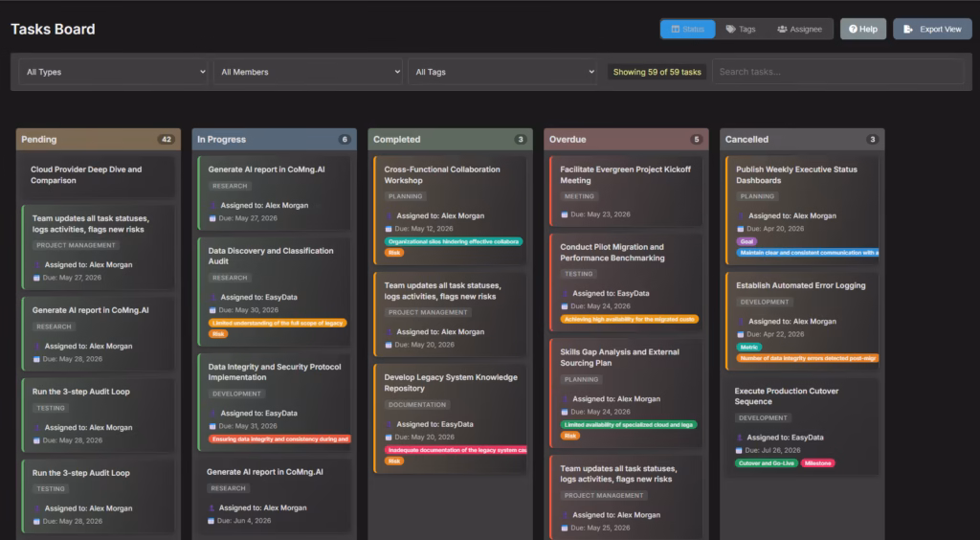Click DOCUMENTATION type label on Legacy Repository card

point(417,405)
